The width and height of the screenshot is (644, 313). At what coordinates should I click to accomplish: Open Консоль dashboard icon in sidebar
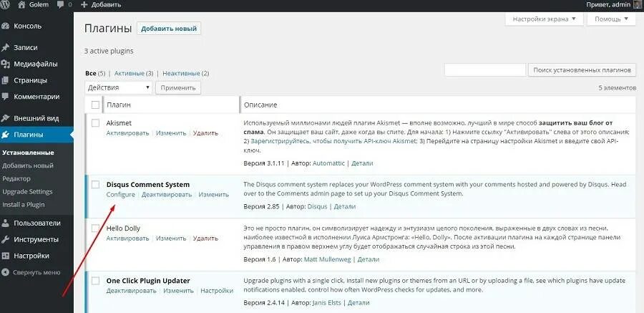pyautogui.click(x=5, y=26)
